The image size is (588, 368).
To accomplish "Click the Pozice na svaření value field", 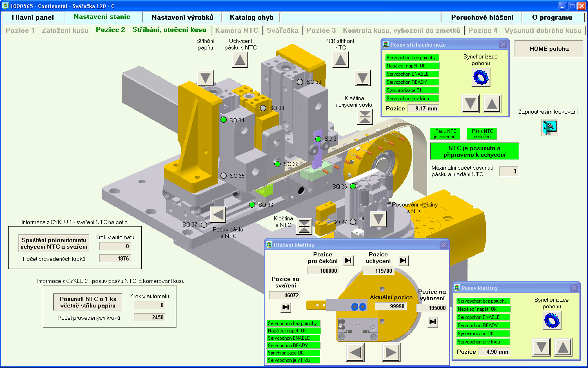I will [285, 295].
